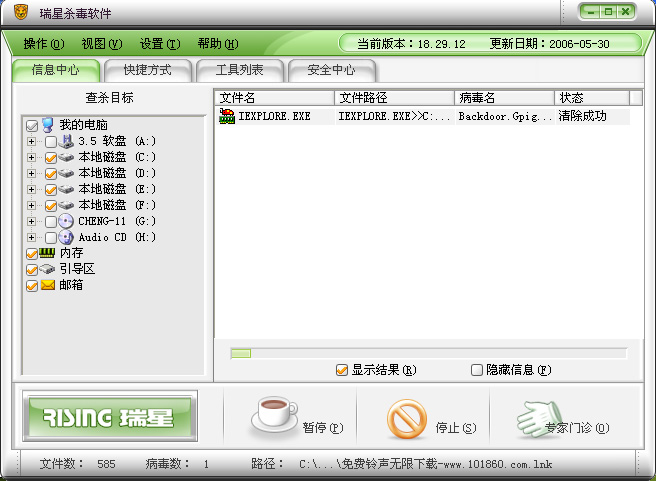
Task: Open the 视图(V) menu
Action: point(102,43)
